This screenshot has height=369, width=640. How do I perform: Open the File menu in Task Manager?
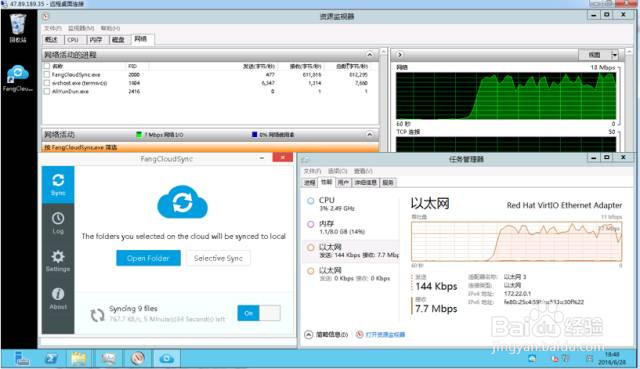click(x=313, y=171)
